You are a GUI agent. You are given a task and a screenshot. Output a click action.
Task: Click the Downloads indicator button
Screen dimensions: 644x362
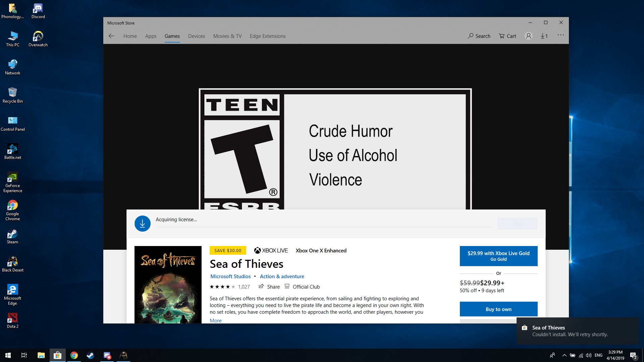[x=544, y=36]
